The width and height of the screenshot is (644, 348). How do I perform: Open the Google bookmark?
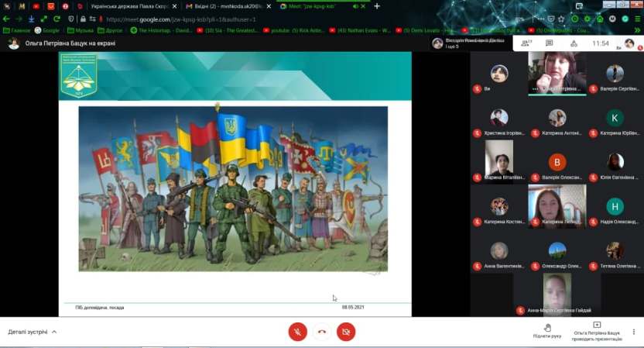[47, 30]
